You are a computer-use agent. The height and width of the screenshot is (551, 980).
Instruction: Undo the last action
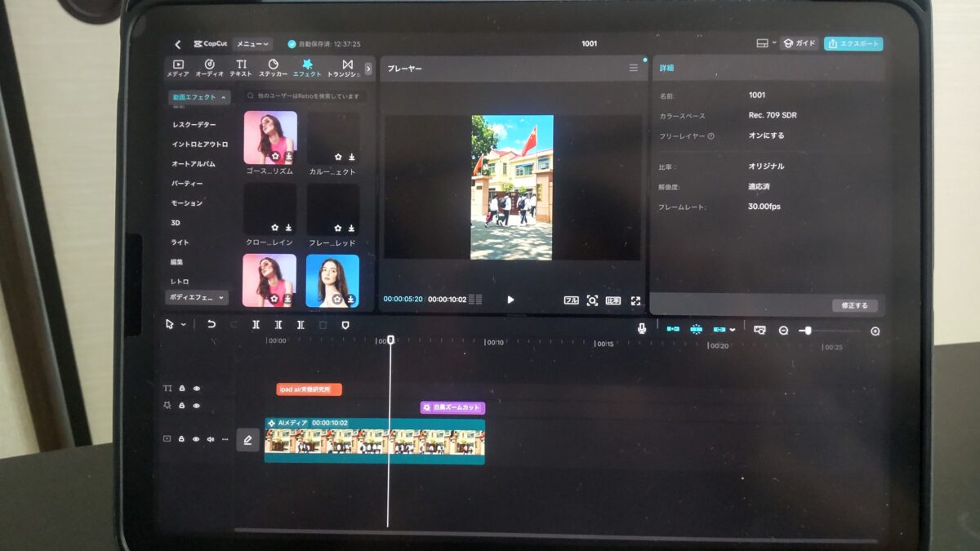212,324
